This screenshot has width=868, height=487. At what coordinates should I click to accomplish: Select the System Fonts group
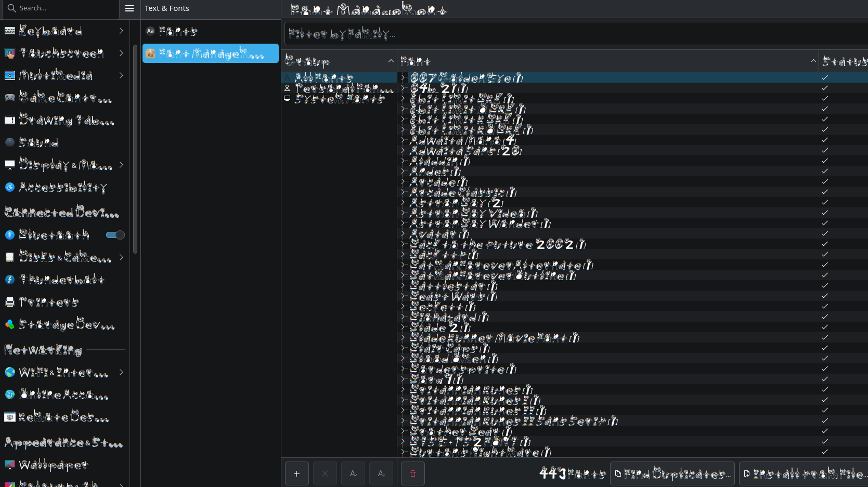(339, 99)
